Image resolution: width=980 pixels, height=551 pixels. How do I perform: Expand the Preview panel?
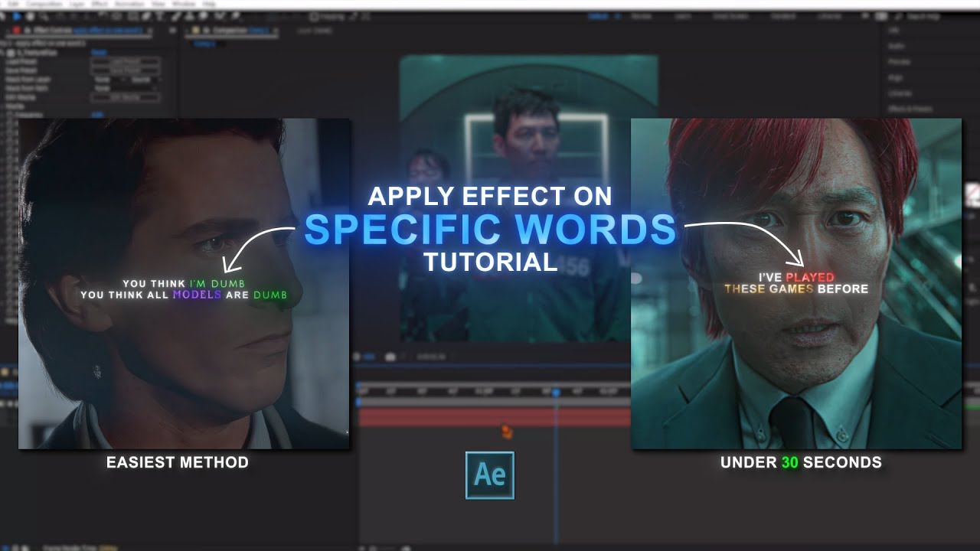tap(899, 62)
